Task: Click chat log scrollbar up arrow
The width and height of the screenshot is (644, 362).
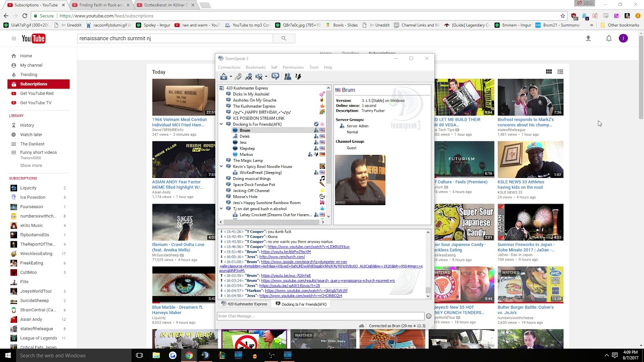Action: [428, 232]
